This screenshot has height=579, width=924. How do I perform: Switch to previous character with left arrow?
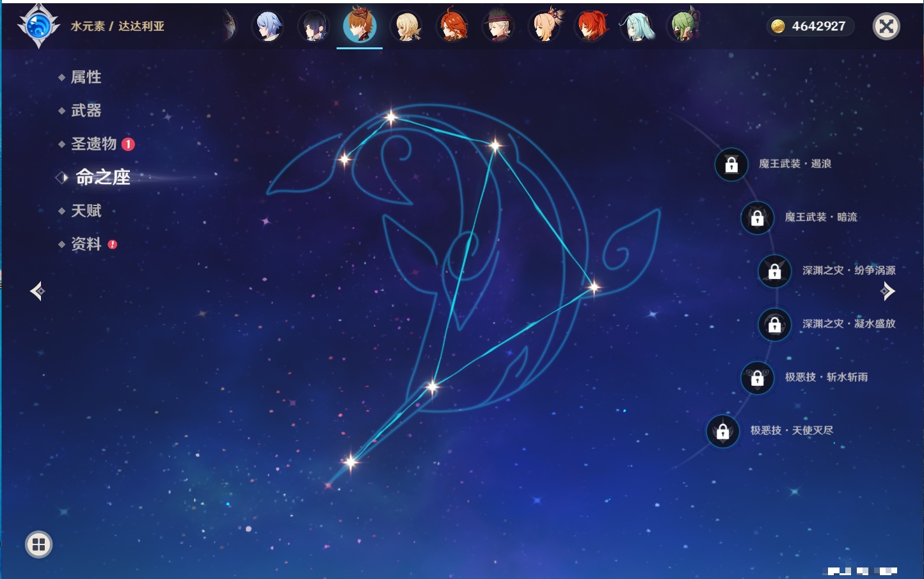(37, 291)
